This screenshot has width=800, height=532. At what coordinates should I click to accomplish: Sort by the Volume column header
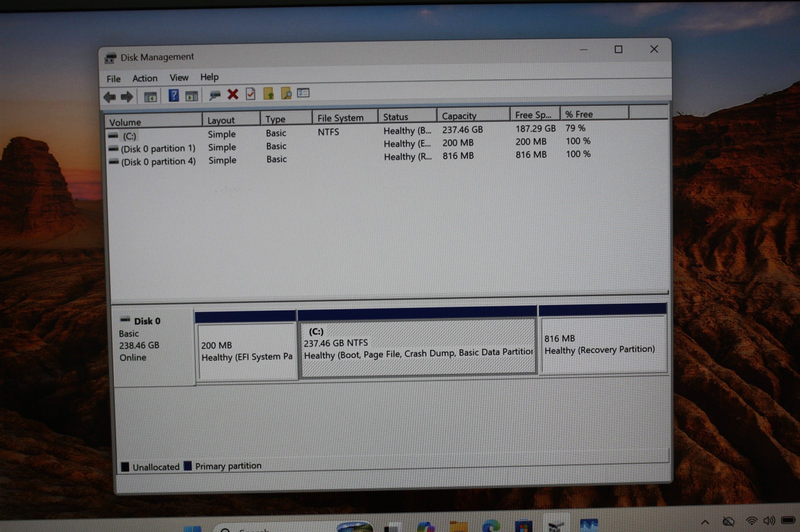click(x=153, y=121)
